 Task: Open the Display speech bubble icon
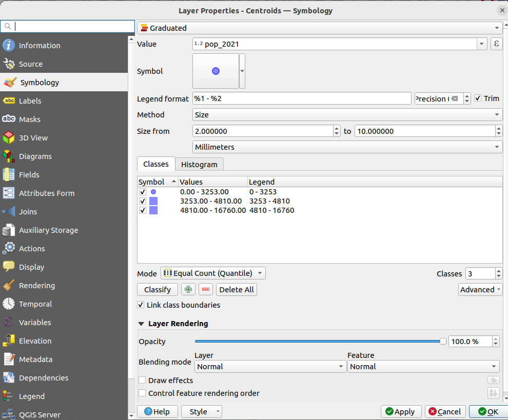(x=9, y=267)
